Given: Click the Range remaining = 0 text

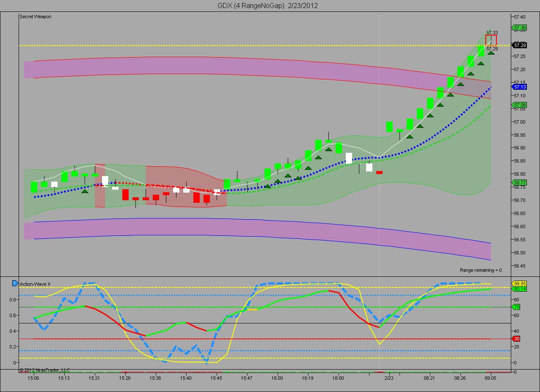Looking at the screenshot, I should [x=481, y=270].
